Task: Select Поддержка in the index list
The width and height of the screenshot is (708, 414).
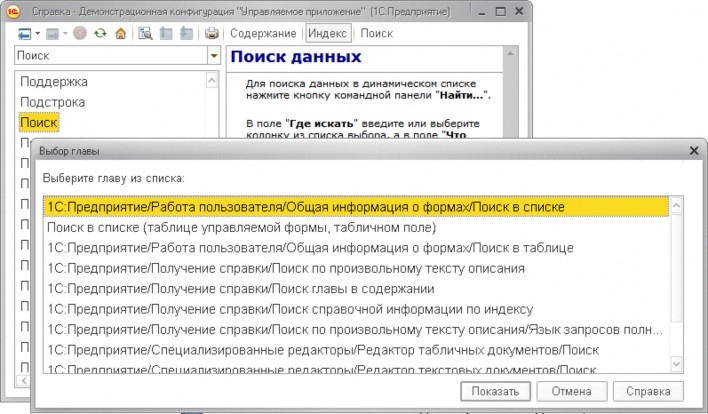Action: (54, 82)
